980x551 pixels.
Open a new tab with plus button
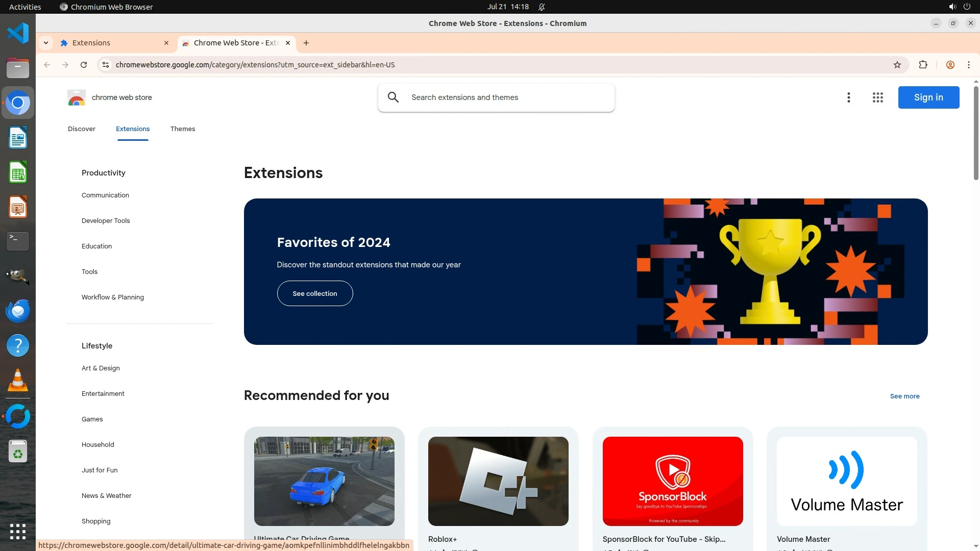click(306, 43)
